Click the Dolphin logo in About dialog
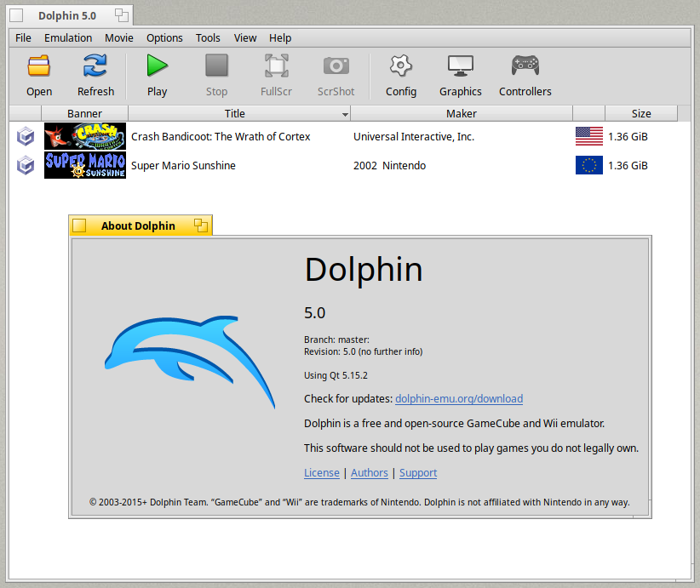 coord(190,362)
